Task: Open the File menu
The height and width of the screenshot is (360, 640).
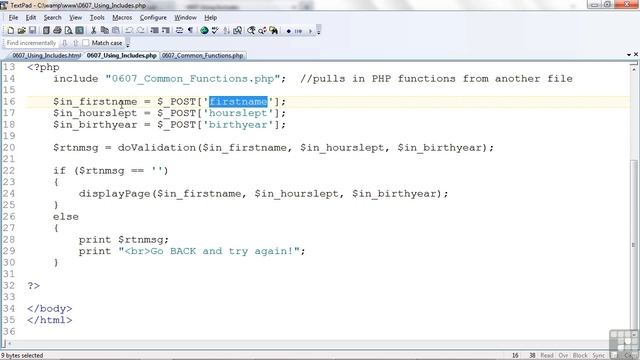Action: click(x=13, y=18)
